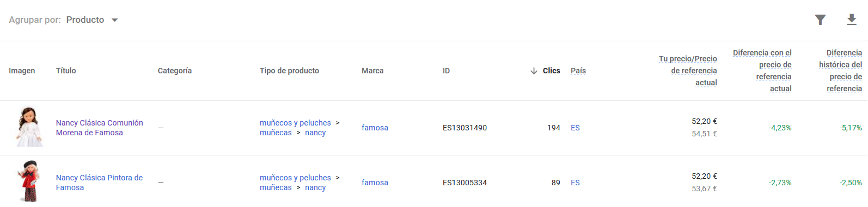Download the table using the download icon
The height and width of the screenshot is (207, 868).
coord(852,20)
